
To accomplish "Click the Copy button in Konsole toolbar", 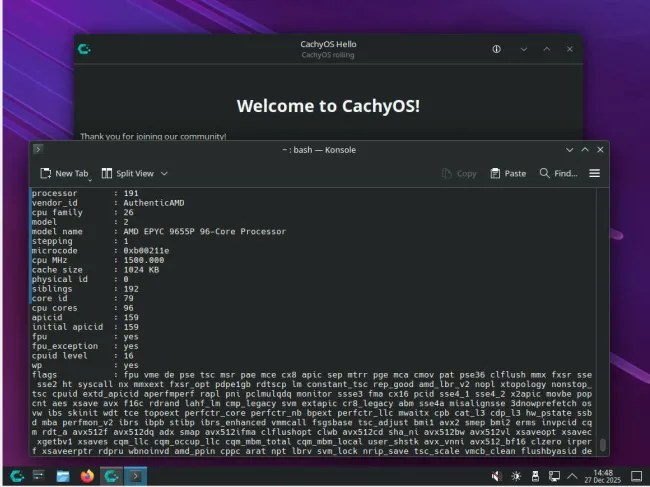I will 459,174.
